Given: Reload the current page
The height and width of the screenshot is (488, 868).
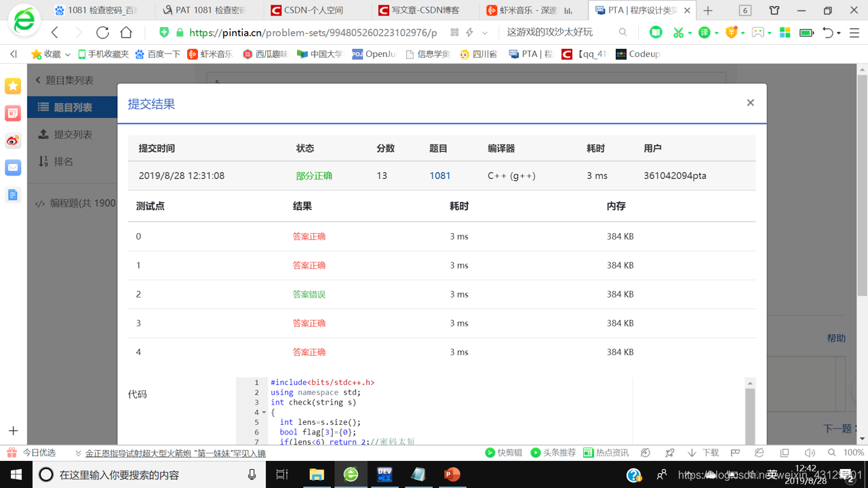Looking at the screenshot, I should pyautogui.click(x=102, y=32).
